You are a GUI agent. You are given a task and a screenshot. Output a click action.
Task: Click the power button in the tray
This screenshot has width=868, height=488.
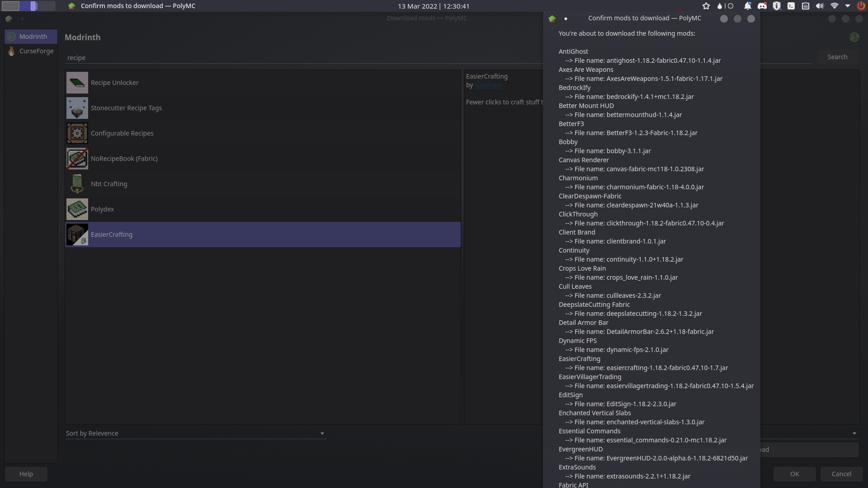coord(861,6)
